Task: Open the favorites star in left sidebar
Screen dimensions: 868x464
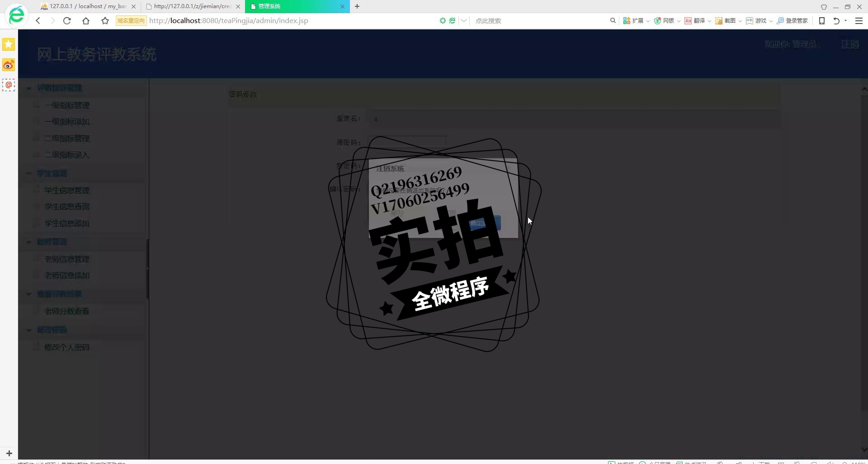Action: [9, 44]
